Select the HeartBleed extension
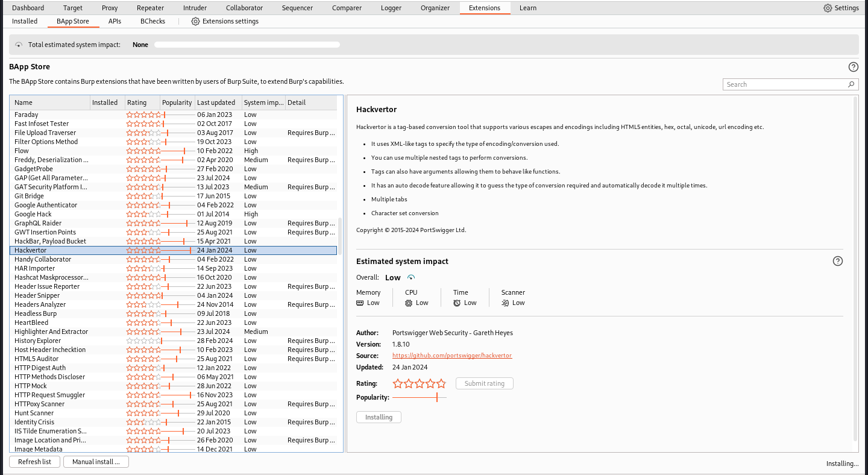868x475 pixels. coord(174,322)
